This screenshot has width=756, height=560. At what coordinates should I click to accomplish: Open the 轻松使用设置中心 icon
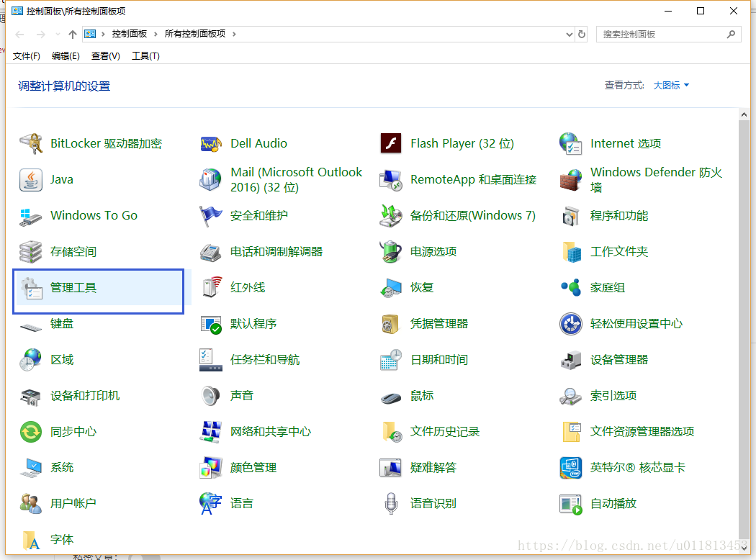point(571,324)
